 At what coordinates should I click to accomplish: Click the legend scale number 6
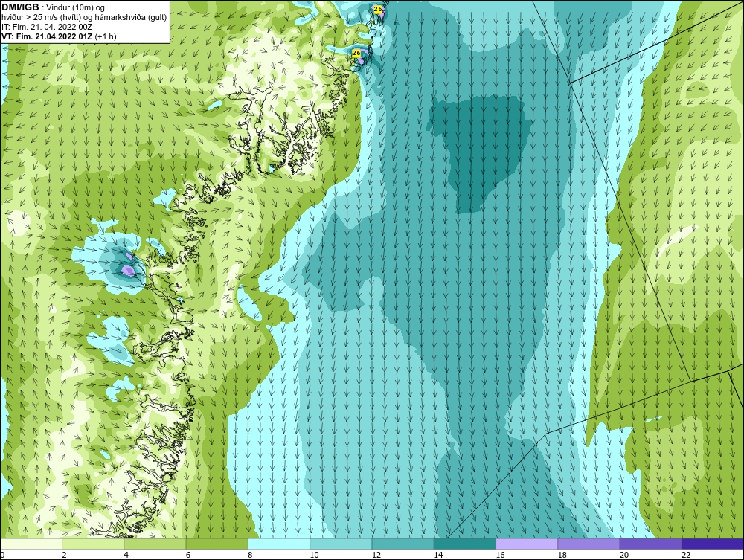(x=188, y=556)
